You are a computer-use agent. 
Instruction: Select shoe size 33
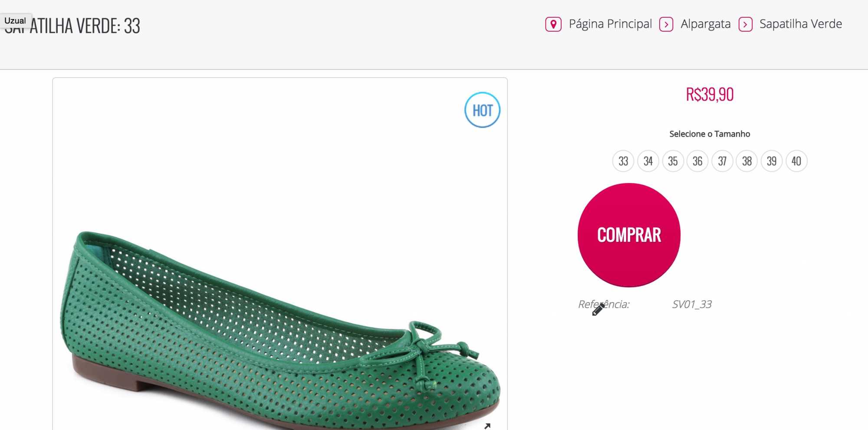click(623, 161)
